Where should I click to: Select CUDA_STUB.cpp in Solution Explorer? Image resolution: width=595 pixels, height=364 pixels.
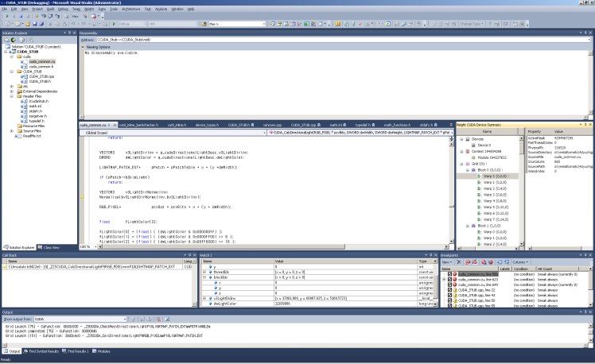pyautogui.click(x=41, y=76)
